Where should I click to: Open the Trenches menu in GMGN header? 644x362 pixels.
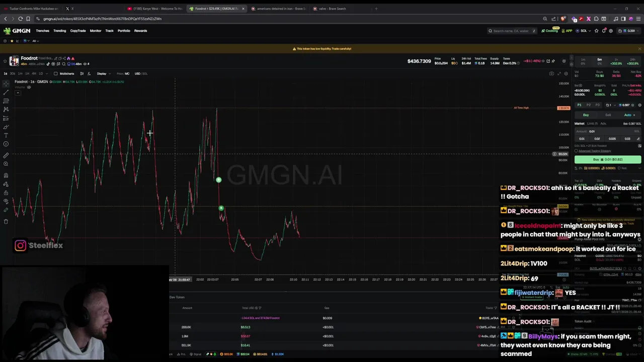click(x=42, y=31)
